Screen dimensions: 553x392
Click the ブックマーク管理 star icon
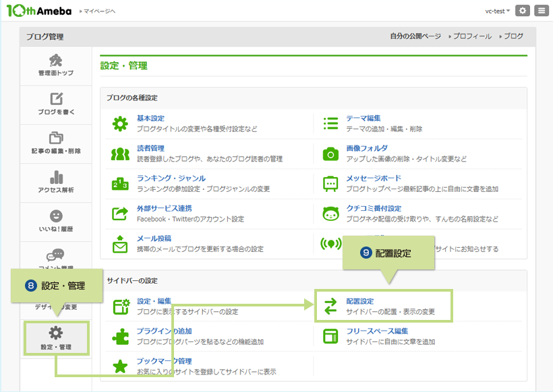(120, 366)
